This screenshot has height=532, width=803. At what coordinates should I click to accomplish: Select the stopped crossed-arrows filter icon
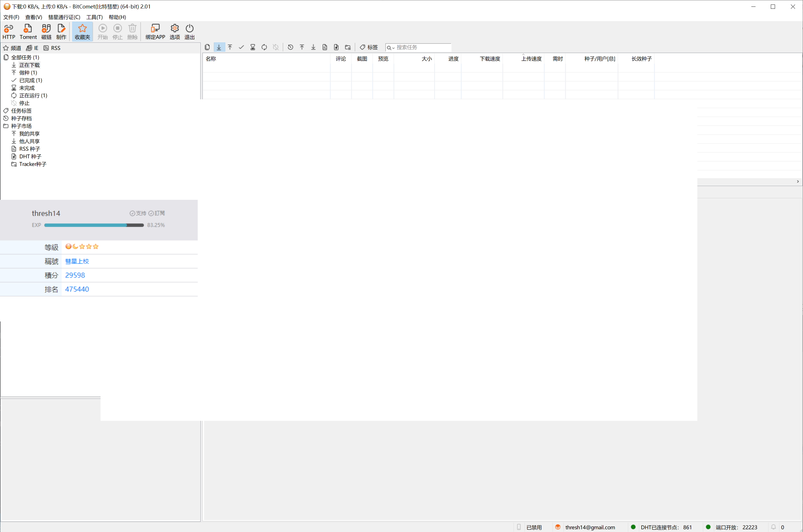(x=276, y=47)
